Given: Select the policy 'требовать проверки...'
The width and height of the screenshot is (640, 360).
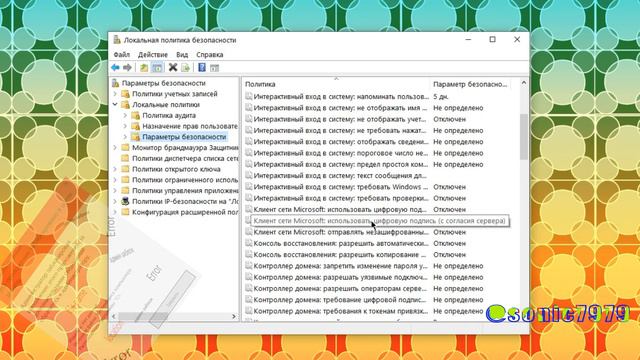Looking at the screenshot, I should coord(341,198).
